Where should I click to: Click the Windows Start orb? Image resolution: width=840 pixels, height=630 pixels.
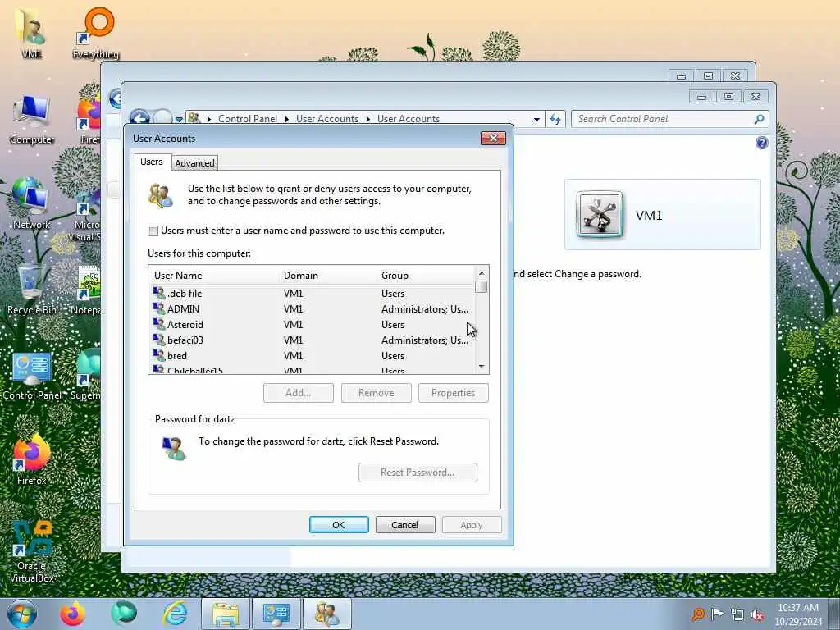(x=22, y=614)
